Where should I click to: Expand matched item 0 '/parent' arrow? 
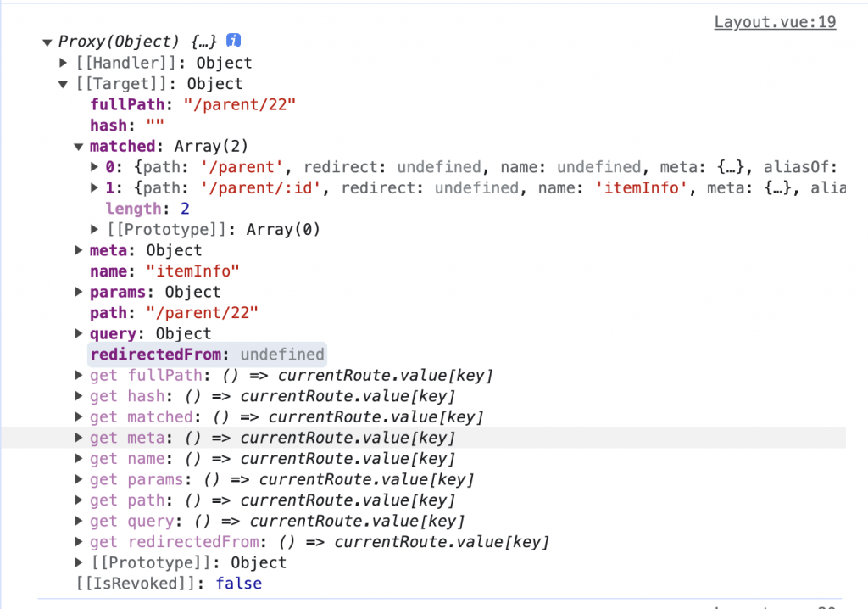(95, 167)
